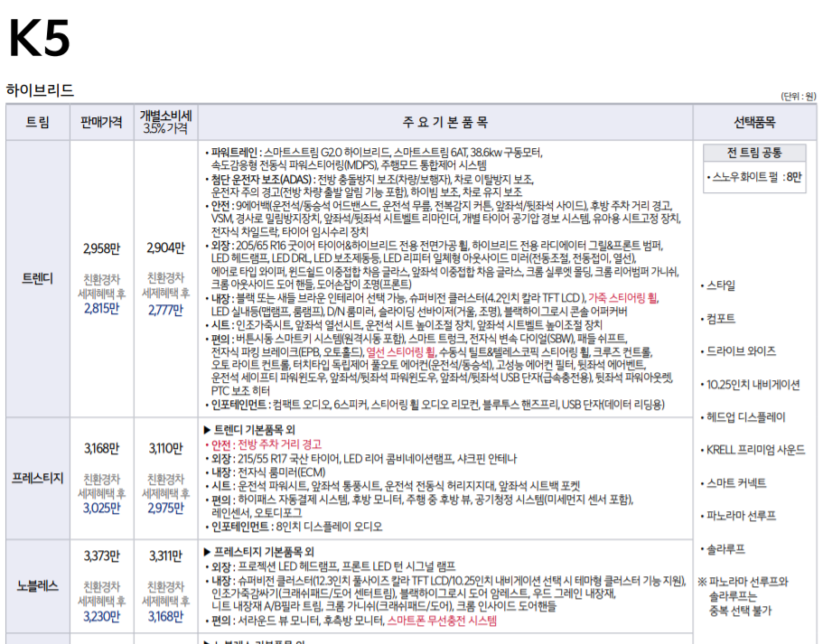Click the 선택품목 column header

(754, 122)
